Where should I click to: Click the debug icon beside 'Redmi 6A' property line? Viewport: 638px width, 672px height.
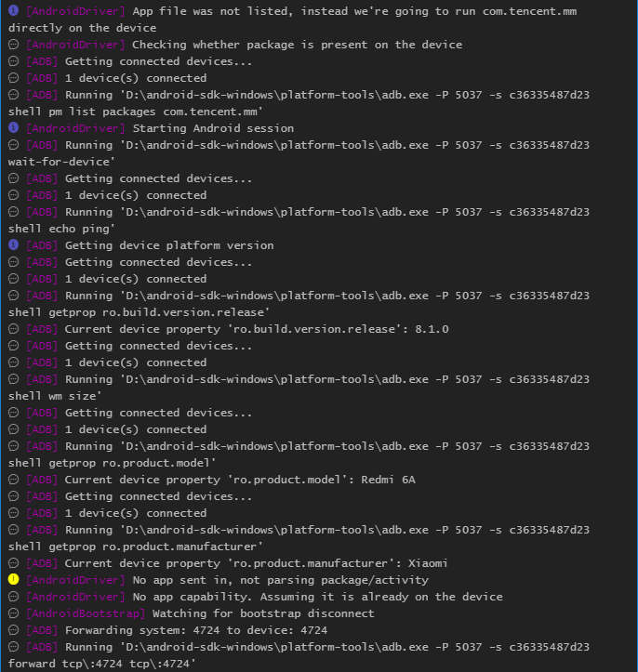click(x=13, y=480)
